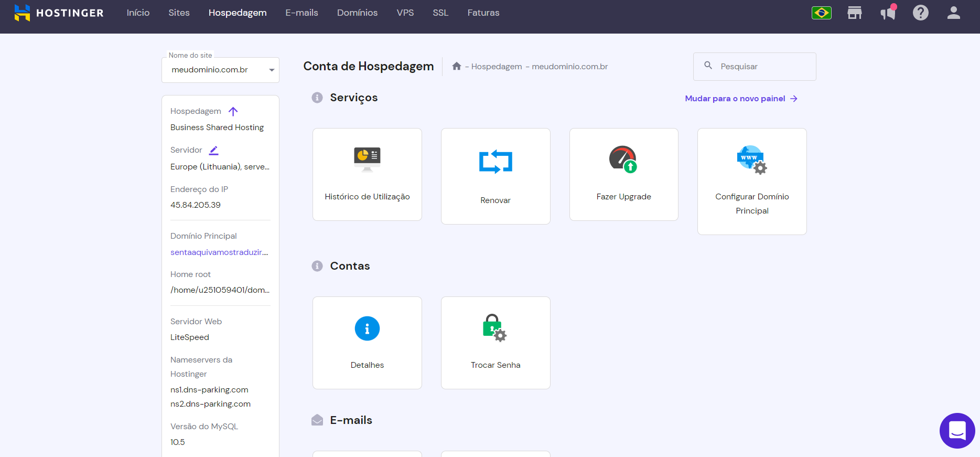
Task: Expand the Nome do site dropdown
Action: click(x=272, y=70)
